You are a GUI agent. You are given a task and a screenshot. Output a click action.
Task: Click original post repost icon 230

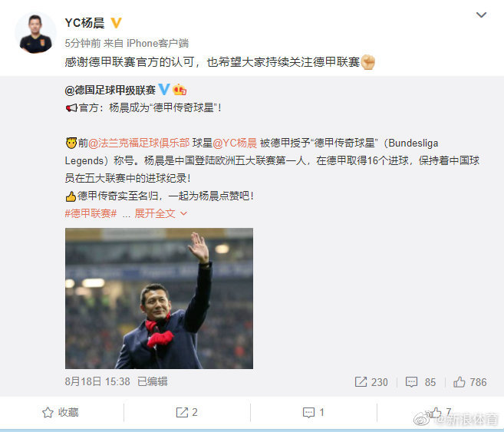tap(371, 382)
